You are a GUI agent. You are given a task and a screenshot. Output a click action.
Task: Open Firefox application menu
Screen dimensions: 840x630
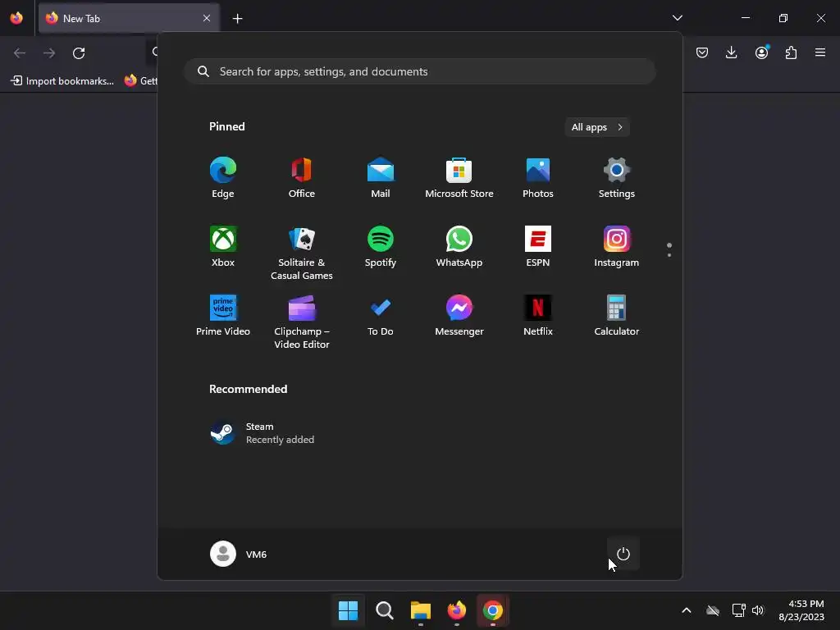(820, 52)
